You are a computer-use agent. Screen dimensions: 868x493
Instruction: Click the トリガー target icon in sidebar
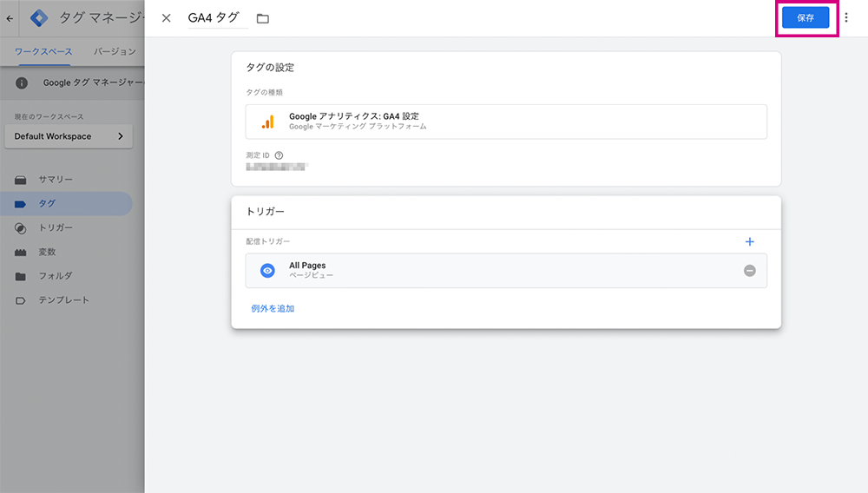coord(21,228)
